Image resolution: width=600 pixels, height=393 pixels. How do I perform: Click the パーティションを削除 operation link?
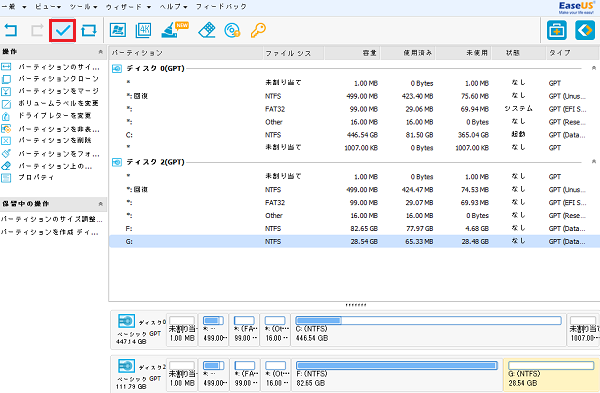[x=55, y=140]
